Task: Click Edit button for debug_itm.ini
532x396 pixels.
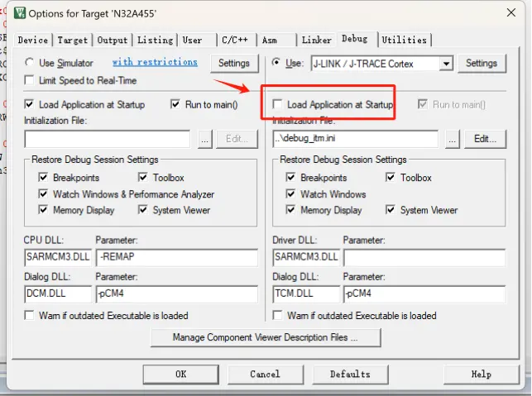Action: coord(485,139)
